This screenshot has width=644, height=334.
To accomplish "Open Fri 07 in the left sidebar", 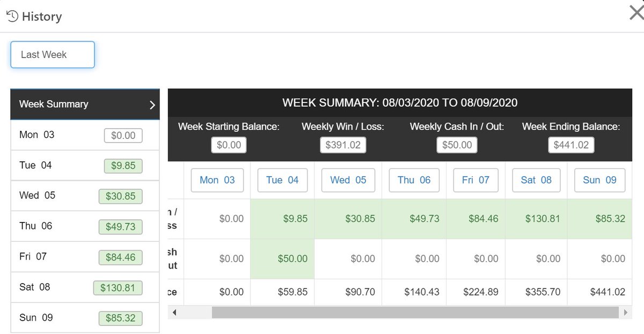I will (x=85, y=257).
